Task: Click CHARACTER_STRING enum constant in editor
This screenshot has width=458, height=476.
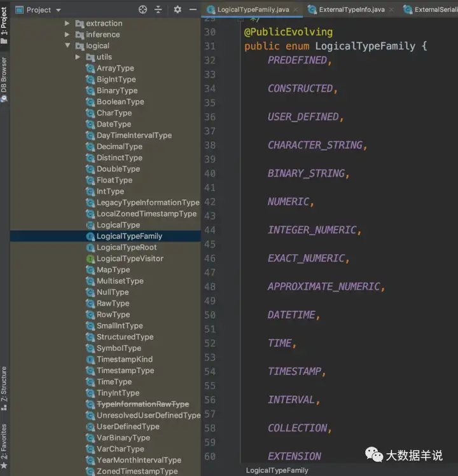Action: [x=315, y=146]
